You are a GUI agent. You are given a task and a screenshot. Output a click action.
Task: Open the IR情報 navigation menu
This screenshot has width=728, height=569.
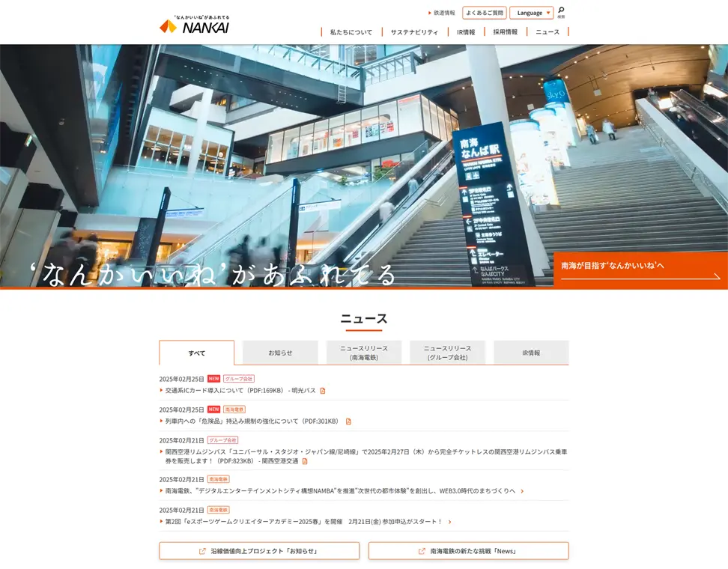466,32
